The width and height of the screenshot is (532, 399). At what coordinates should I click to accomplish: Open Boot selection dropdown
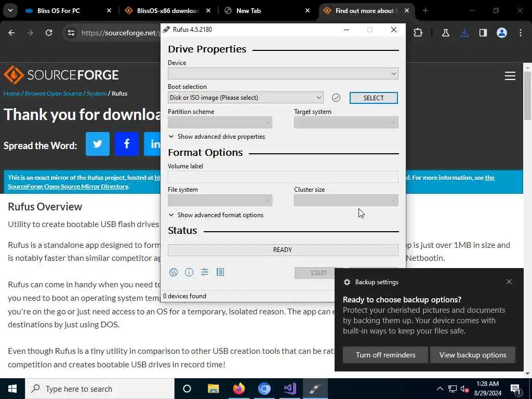(245, 98)
